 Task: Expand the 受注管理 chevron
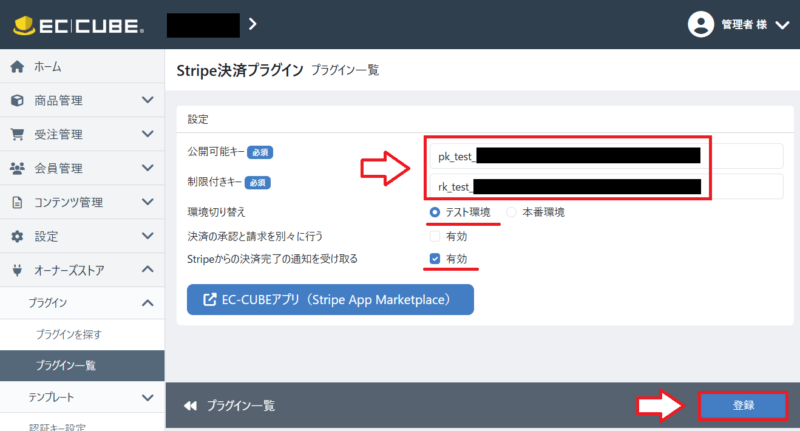147,134
